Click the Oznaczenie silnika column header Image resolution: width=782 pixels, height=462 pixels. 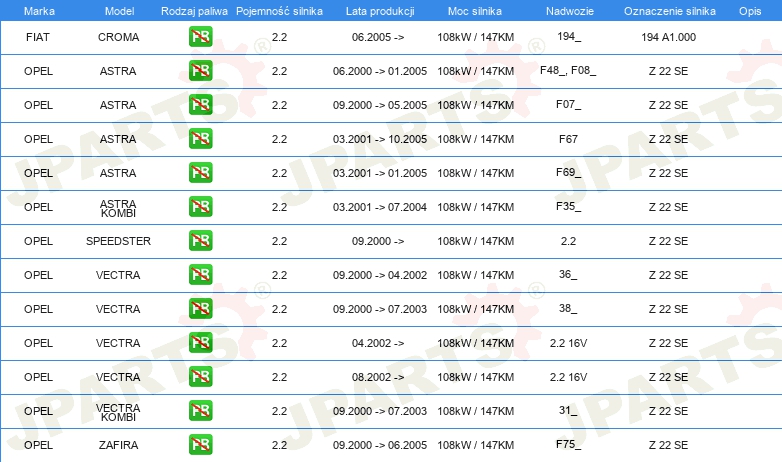click(670, 11)
